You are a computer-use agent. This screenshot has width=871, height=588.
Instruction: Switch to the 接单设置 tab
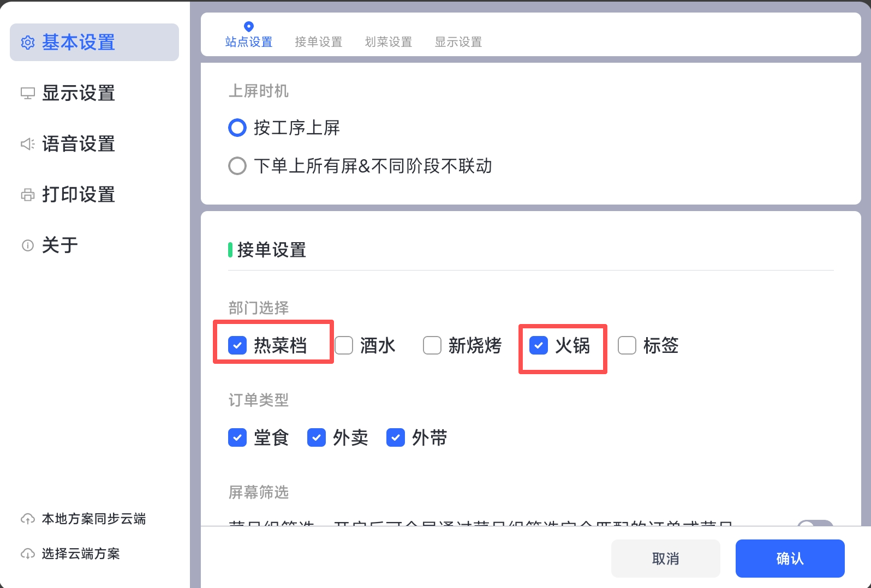(x=319, y=42)
